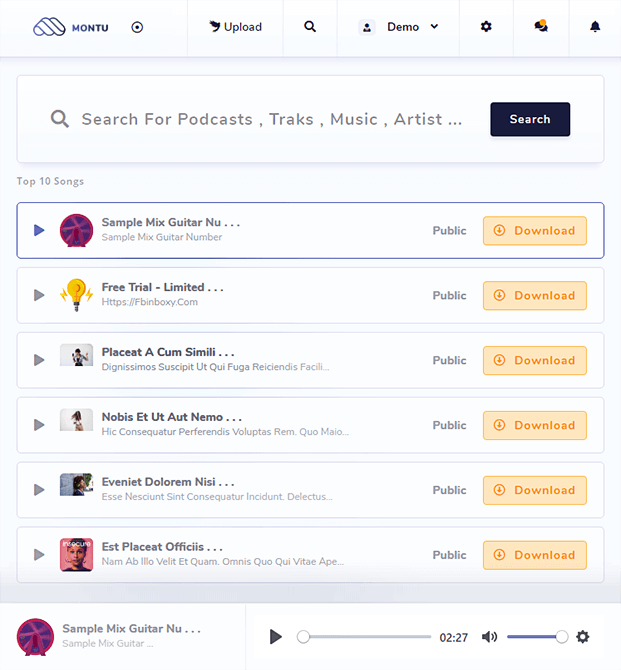Open the chat messages icon
621x670 pixels.
click(x=541, y=26)
